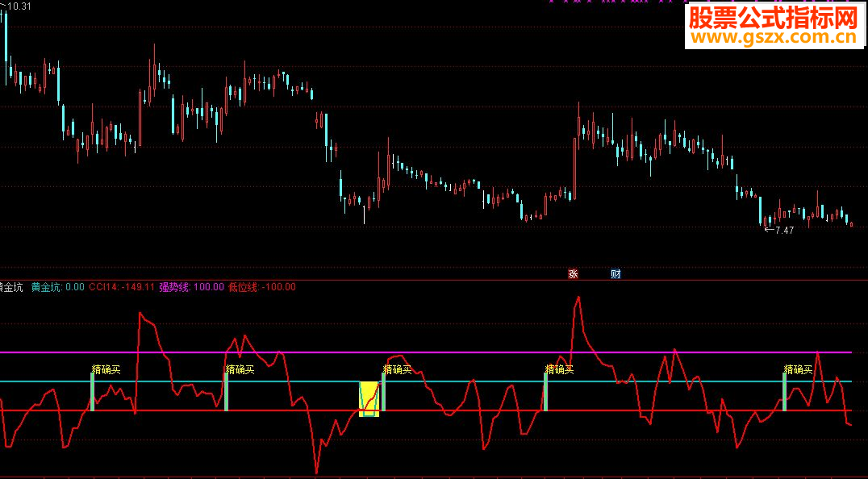Screen dimensions: 868x479
Task: Visit the www.gszx.com.cn link
Action: (774, 38)
